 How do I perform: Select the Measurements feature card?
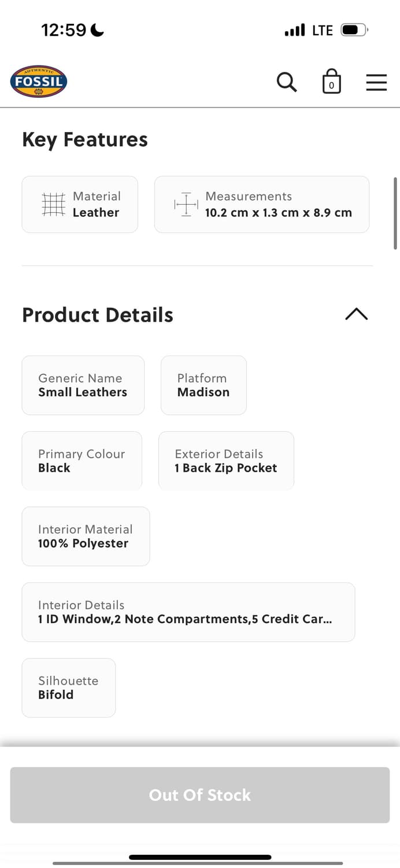coord(262,205)
